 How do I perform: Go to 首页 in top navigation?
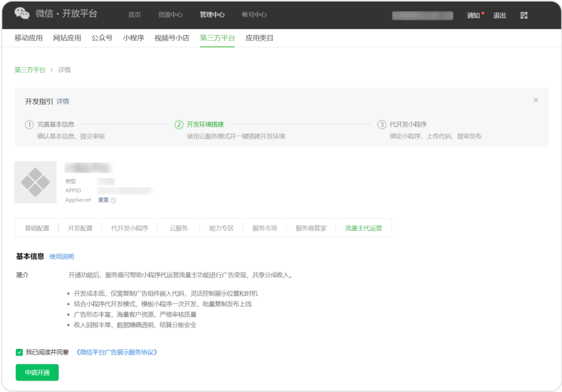(x=134, y=15)
